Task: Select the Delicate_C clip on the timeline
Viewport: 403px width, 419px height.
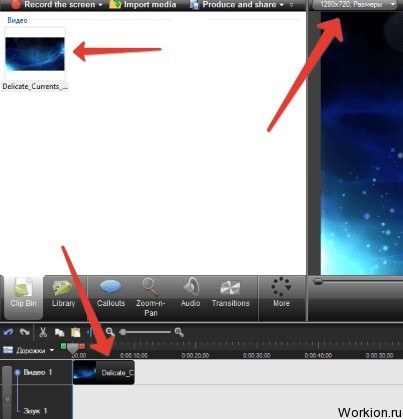Action: click(104, 372)
